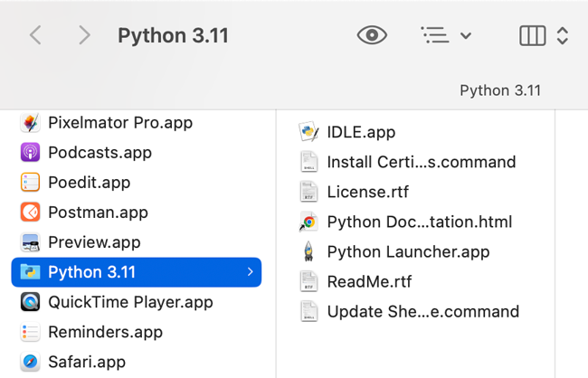Image resolution: width=588 pixels, height=378 pixels.
Task: Select the Python 3.11 folder name
Action: click(91, 272)
